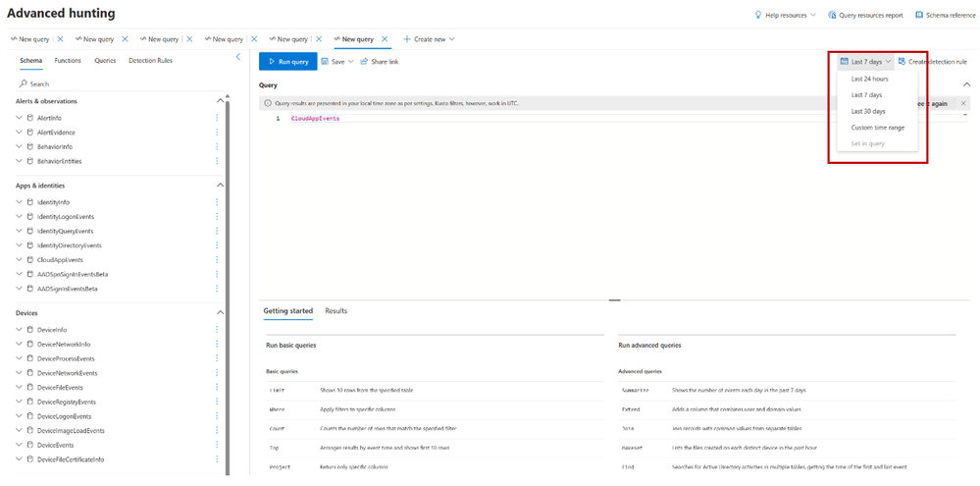Open more options for AlertInfo

[217, 118]
